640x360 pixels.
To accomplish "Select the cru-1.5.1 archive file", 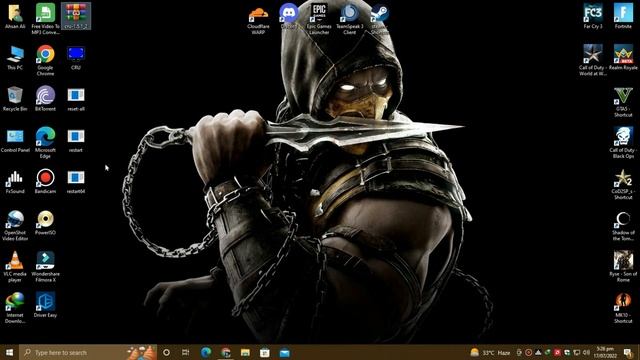I will pyautogui.click(x=76, y=16).
